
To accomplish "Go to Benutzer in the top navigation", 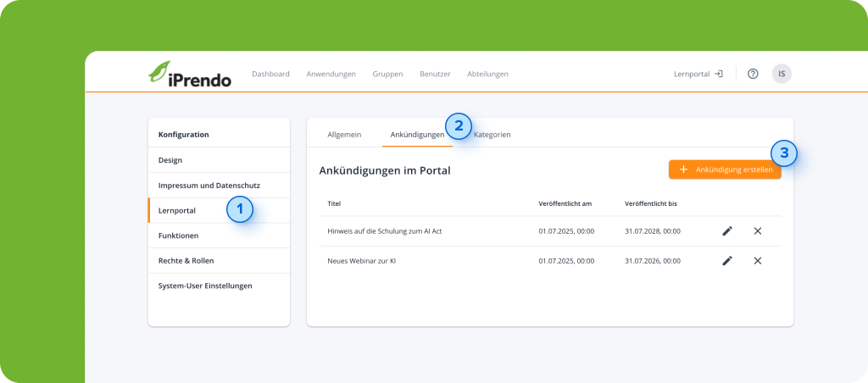I will (x=435, y=74).
